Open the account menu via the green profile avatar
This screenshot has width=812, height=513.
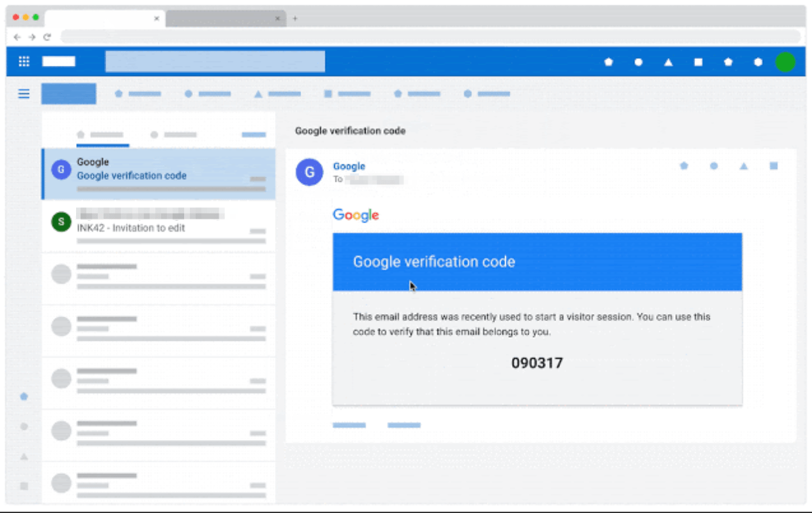[x=785, y=61]
